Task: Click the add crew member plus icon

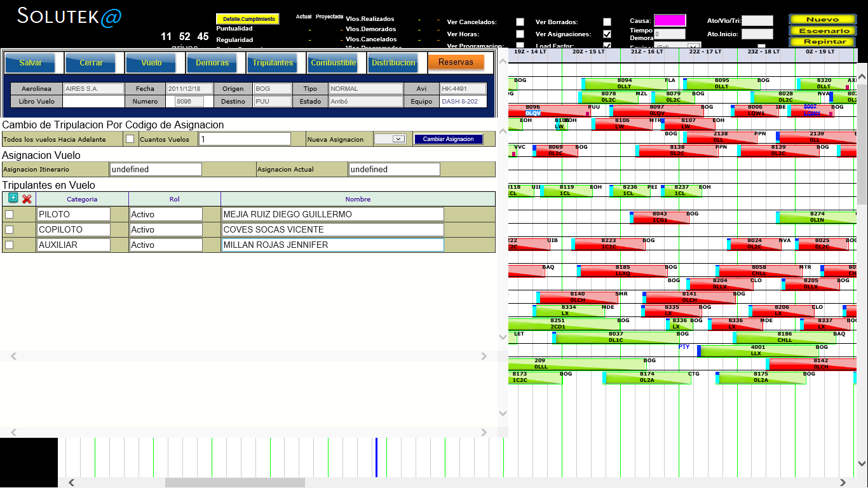Action: pos(13,198)
